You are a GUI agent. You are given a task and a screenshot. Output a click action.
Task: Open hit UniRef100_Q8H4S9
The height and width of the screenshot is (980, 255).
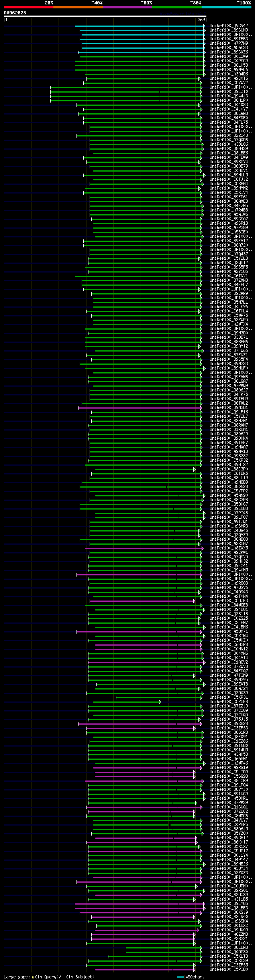pyautogui.click(x=229, y=148)
